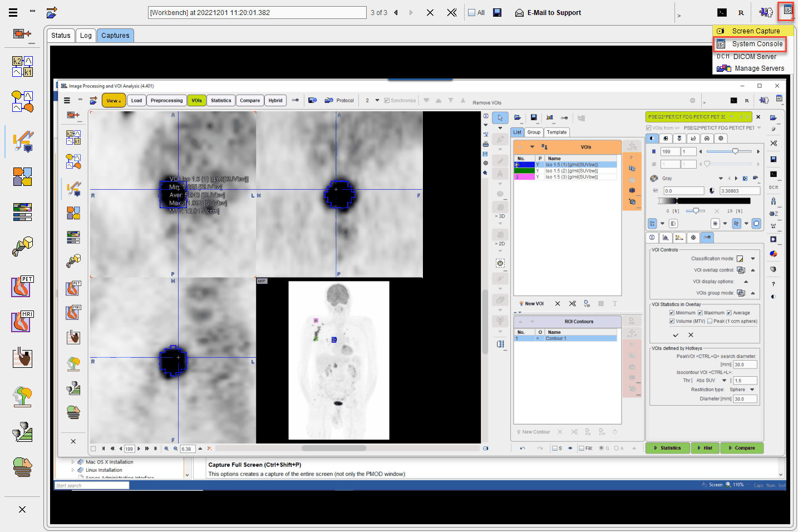Select the active View tool icon in the outer sidebar
Viewport: 798px width, 532px height.
pyautogui.click(x=23, y=141)
